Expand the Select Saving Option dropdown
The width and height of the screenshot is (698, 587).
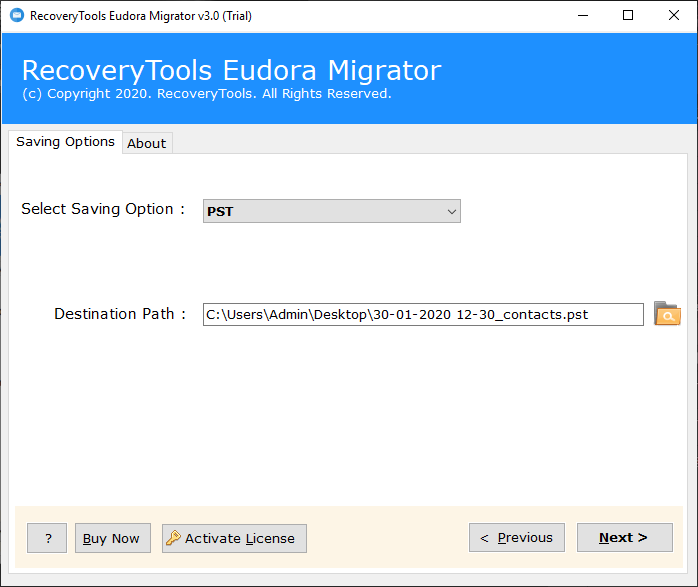[332, 211]
